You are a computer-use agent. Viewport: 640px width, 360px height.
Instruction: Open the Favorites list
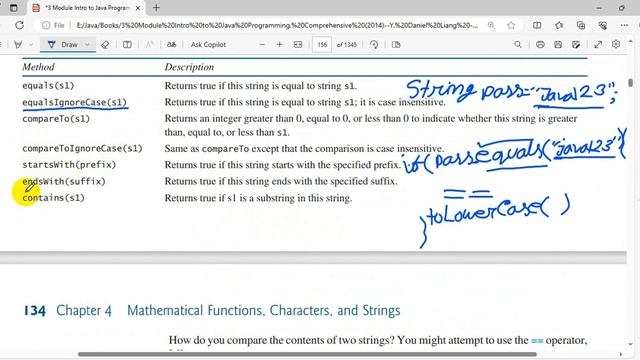(x=559, y=25)
